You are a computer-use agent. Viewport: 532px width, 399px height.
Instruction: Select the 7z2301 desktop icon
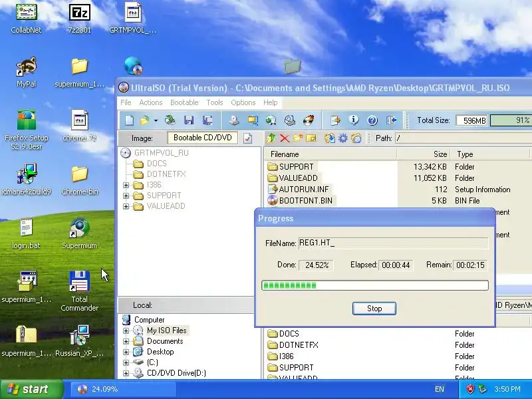(x=79, y=19)
